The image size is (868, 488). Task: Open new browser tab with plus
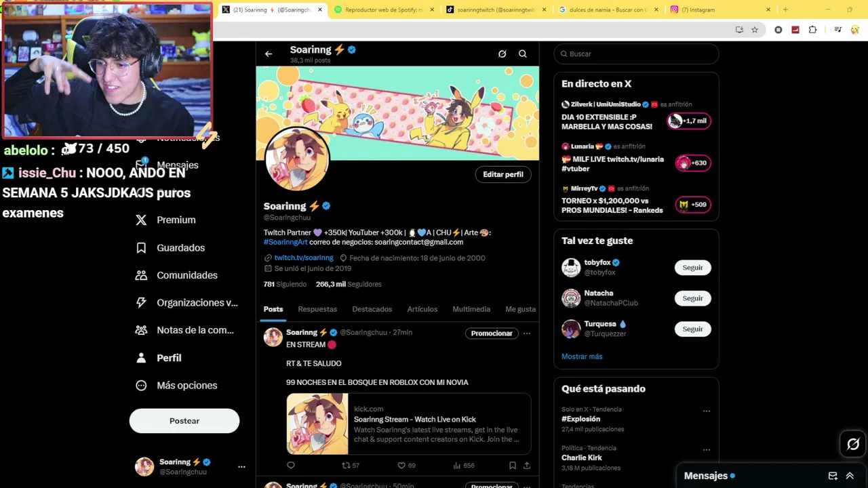(x=785, y=10)
